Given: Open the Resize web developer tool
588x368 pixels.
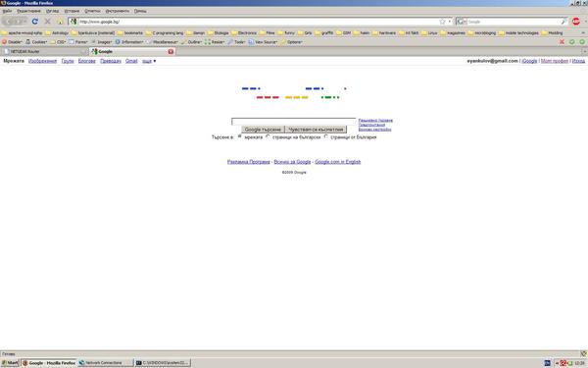Looking at the screenshot, I should (215, 42).
